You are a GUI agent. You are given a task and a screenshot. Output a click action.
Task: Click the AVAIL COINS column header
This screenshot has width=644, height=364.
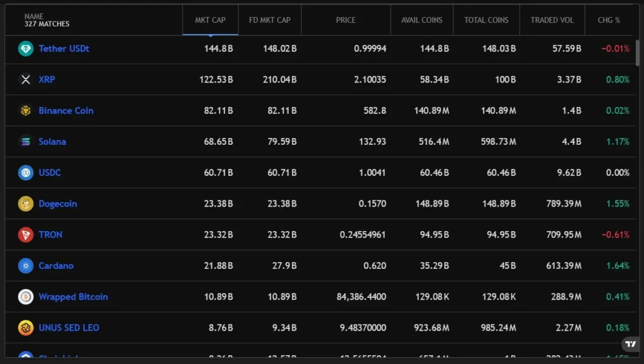click(421, 20)
